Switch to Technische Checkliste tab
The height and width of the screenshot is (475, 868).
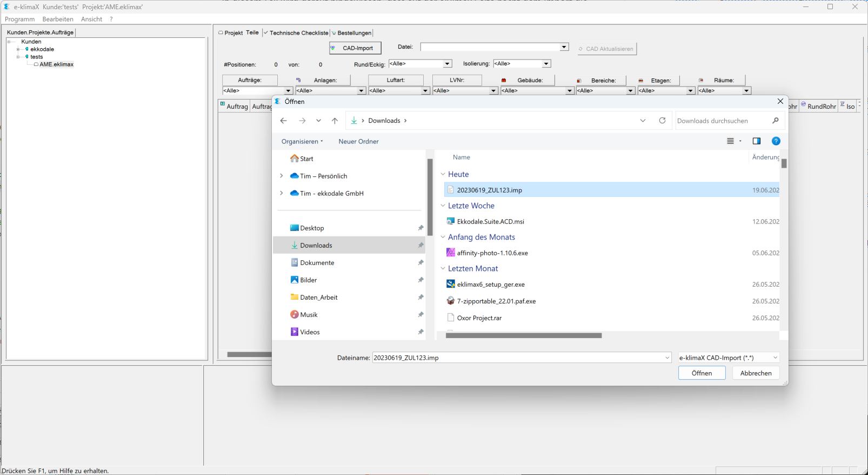[x=296, y=33]
